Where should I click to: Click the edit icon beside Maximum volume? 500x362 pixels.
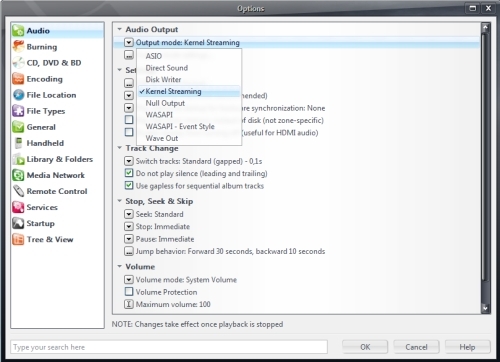click(129, 304)
